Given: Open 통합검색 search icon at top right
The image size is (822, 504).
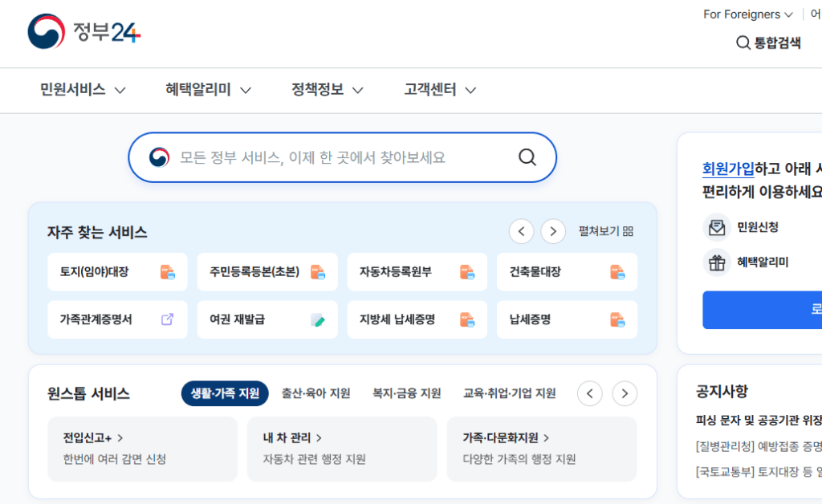Looking at the screenshot, I should pos(743,43).
